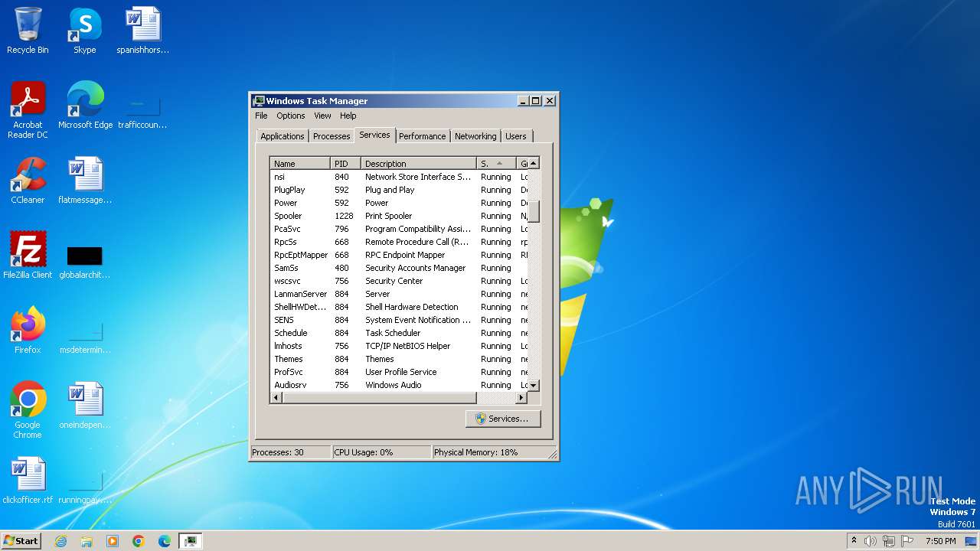Screen dimensions: 980x551
Task: Switch to the Applications tab
Action: tap(283, 136)
